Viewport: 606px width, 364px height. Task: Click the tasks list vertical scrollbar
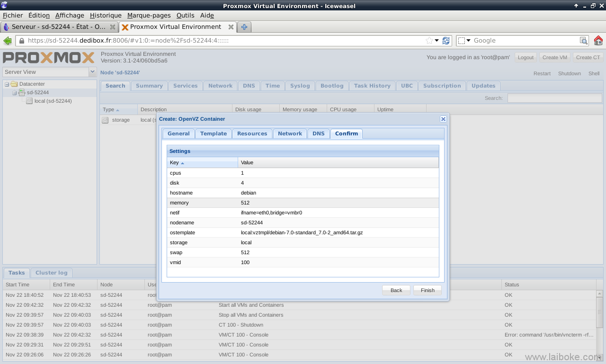tap(599, 325)
